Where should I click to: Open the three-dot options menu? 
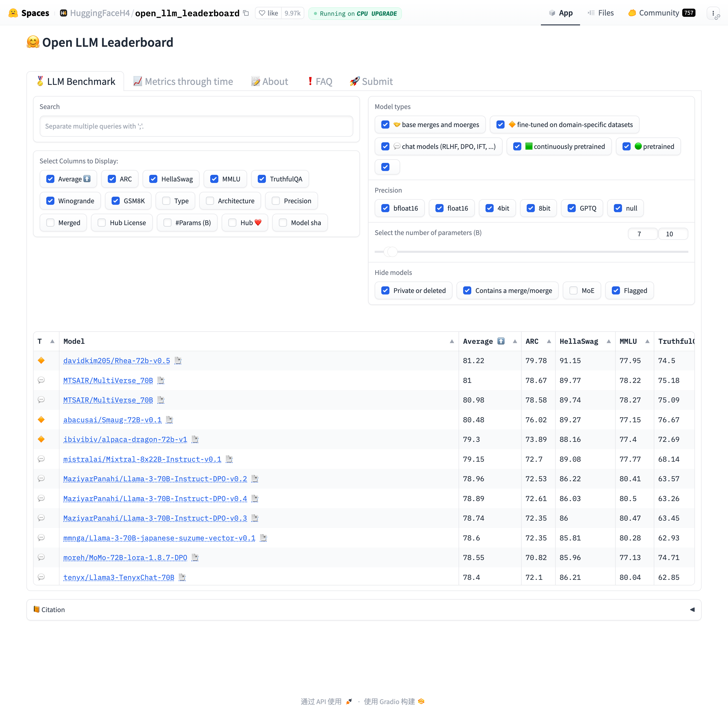click(x=713, y=13)
